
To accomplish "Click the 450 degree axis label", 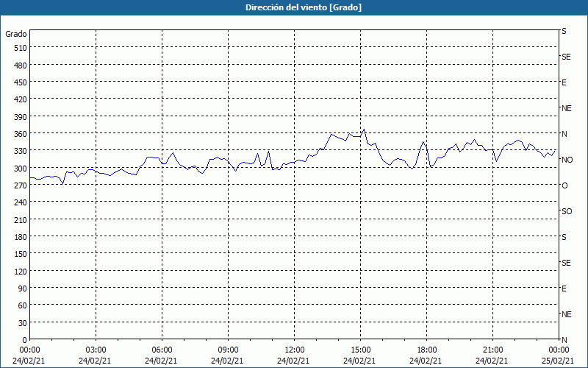I will point(21,82).
